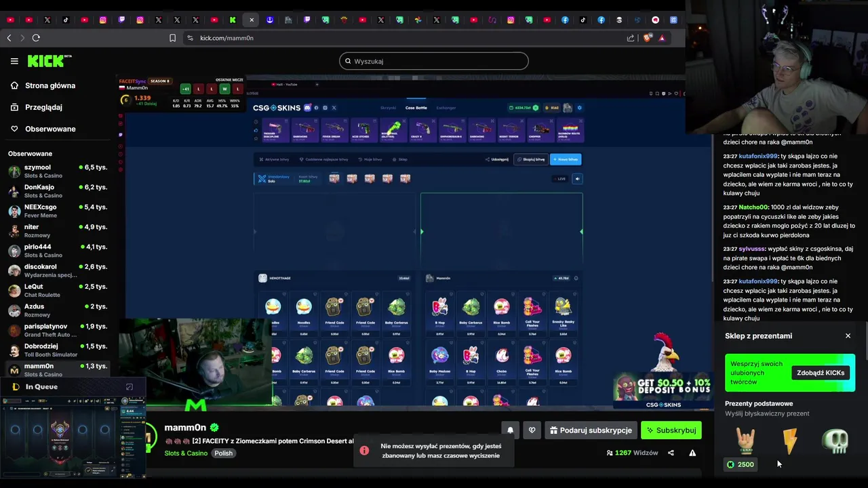The image size is (868, 488).
Task: Open followed channel szymool
Action: click(x=58, y=171)
